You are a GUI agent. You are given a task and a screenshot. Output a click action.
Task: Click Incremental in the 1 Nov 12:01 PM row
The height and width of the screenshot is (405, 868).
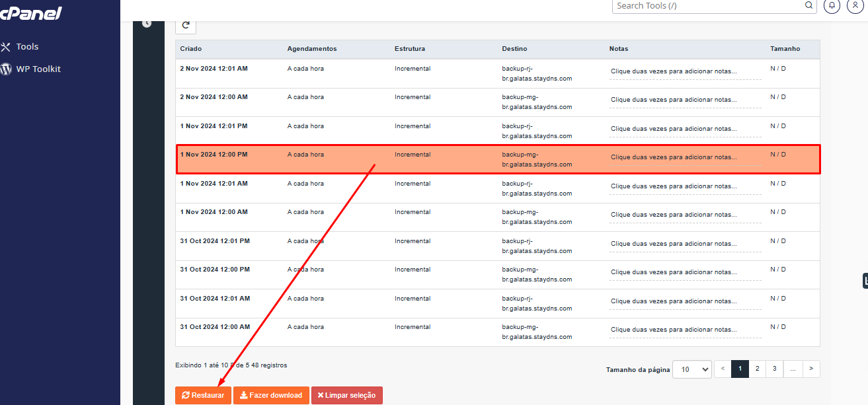click(413, 126)
